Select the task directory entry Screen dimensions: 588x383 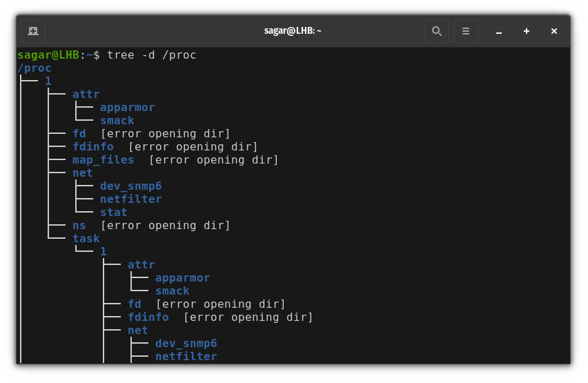[x=86, y=239]
